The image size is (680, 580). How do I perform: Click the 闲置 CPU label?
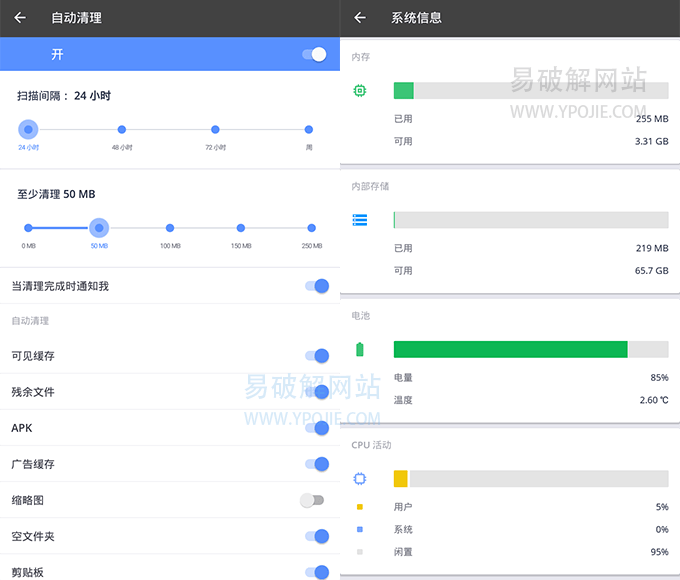click(403, 552)
